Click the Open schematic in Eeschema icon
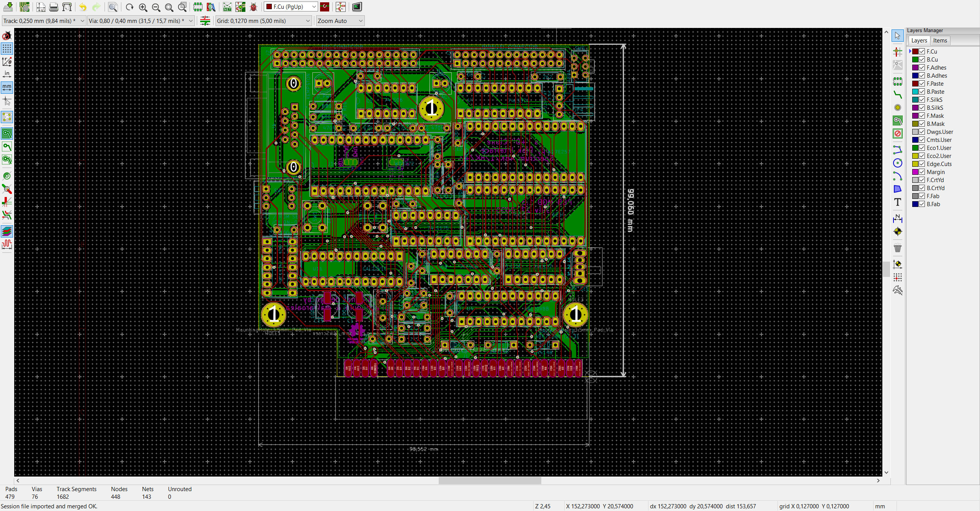 [x=340, y=7]
